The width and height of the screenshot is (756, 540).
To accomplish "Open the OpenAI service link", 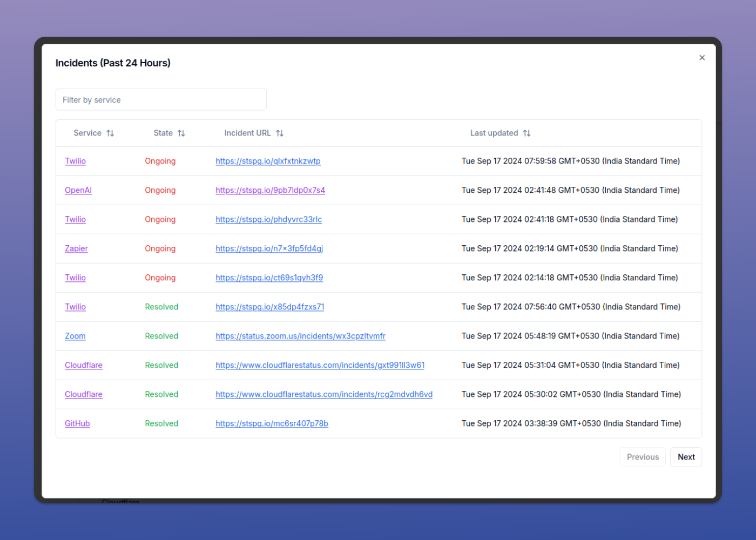I will [x=78, y=190].
